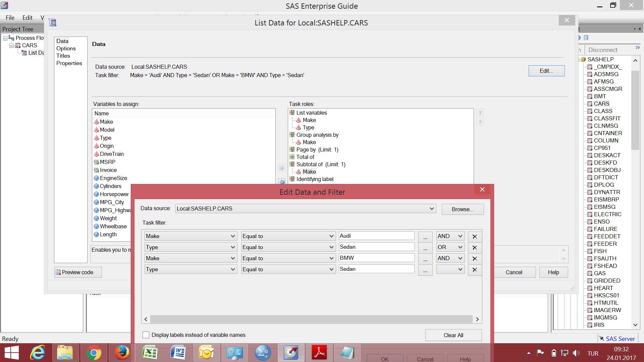Click the Browse... button
Viewport: 644px width, 362px height.
coord(462,209)
